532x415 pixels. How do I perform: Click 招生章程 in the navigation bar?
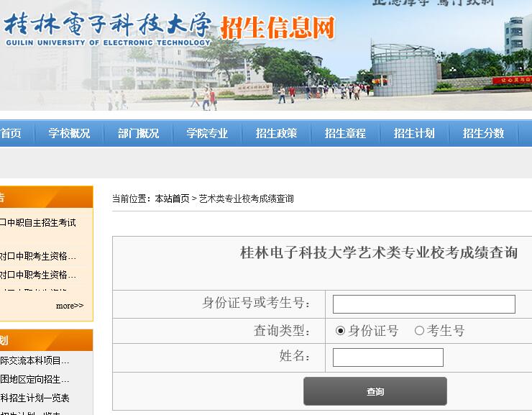[x=345, y=133]
